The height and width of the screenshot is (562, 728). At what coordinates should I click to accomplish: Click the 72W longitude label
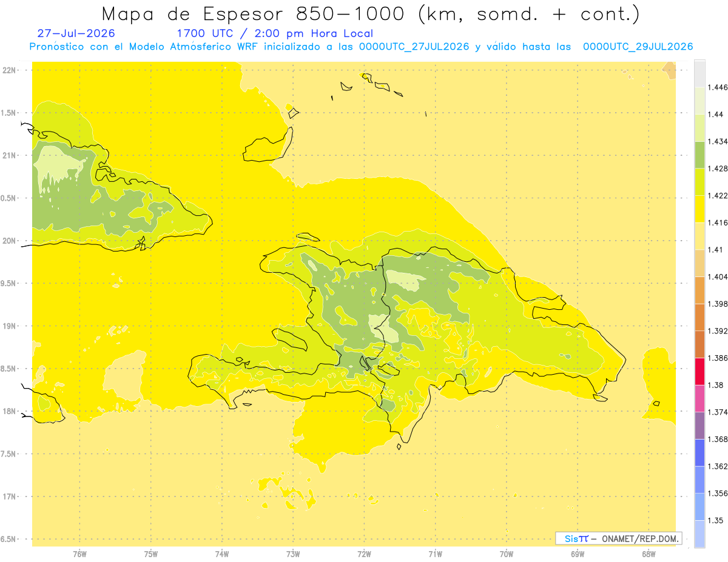tap(364, 554)
